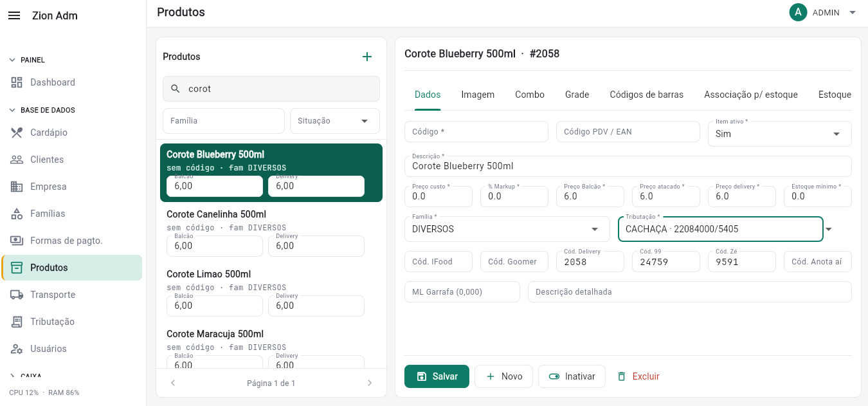
Task: Open the Família DIVERSOS dropdown
Action: click(x=507, y=229)
